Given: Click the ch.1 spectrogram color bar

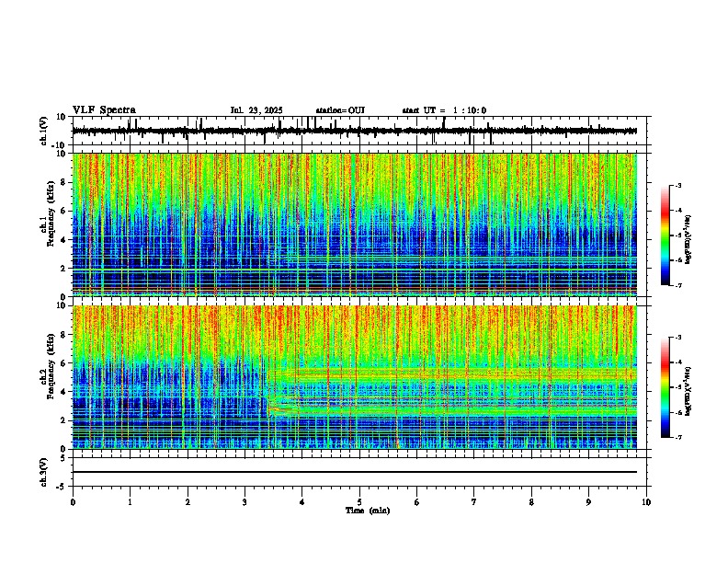Looking at the screenshot, I should (x=665, y=236).
